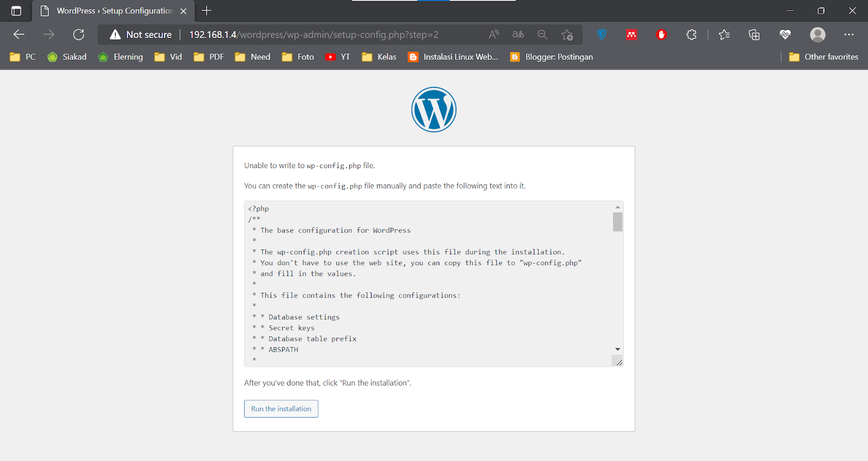Click the 'ABSPATH' line in code

pos(283,350)
